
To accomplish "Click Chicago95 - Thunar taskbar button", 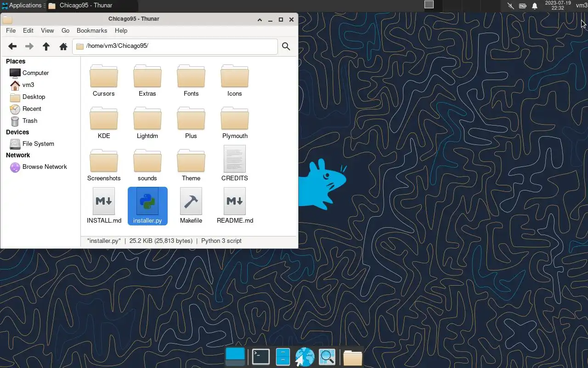I will [91, 6].
